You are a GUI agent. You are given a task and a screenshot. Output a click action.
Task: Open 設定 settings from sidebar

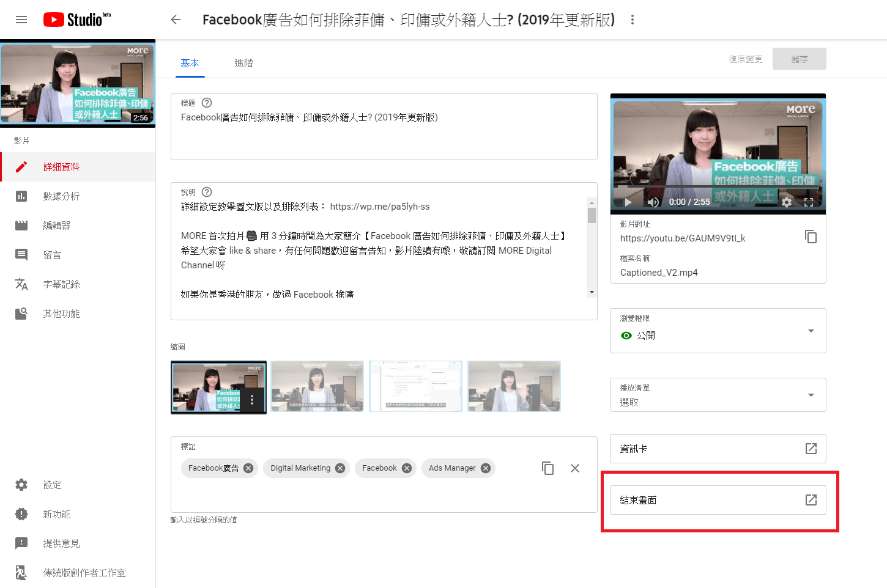click(x=78, y=485)
